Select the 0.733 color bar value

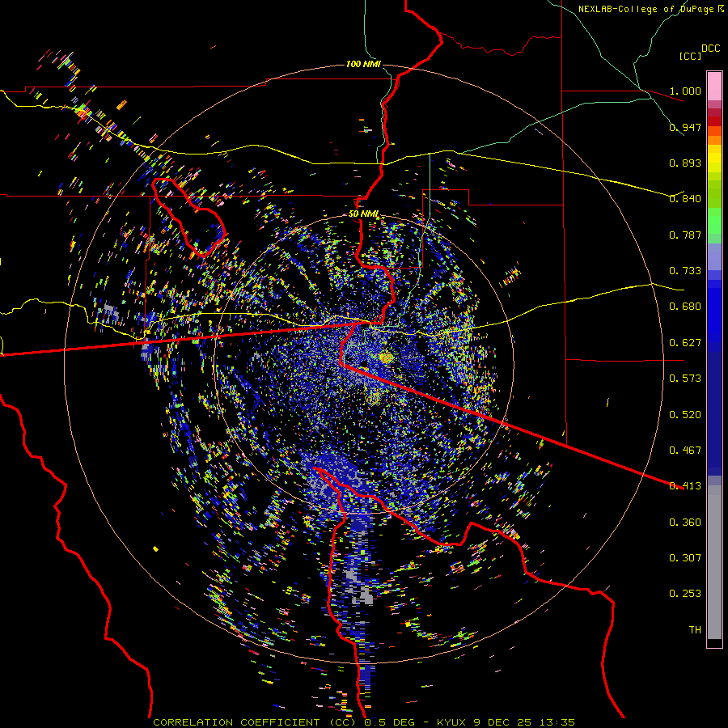click(685, 271)
